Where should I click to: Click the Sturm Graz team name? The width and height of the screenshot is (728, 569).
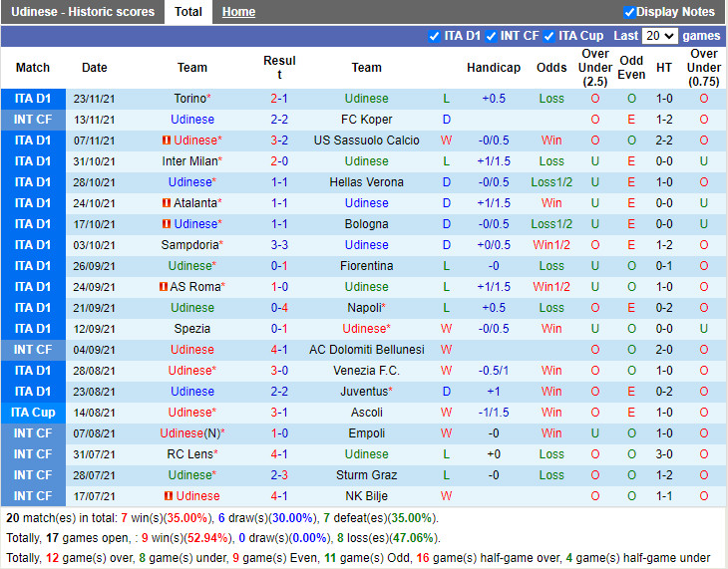[x=366, y=475]
